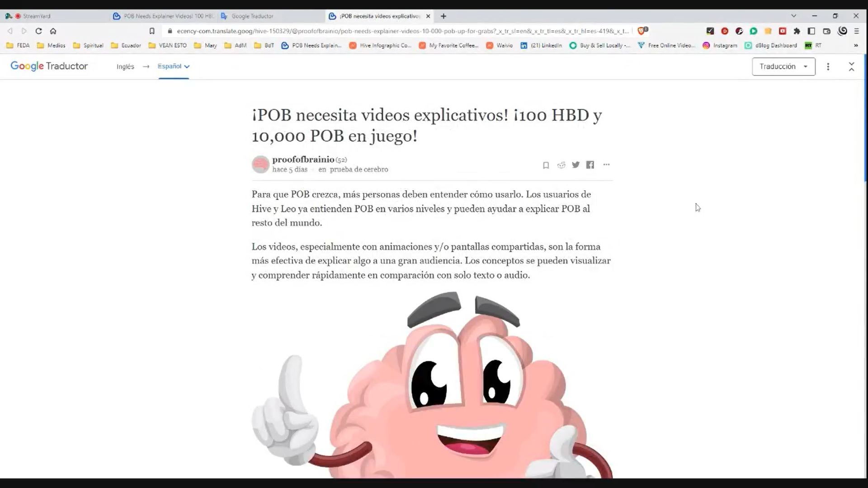The height and width of the screenshot is (488, 868).
Task: Open the AdM bookmarks folder
Action: pos(236,45)
